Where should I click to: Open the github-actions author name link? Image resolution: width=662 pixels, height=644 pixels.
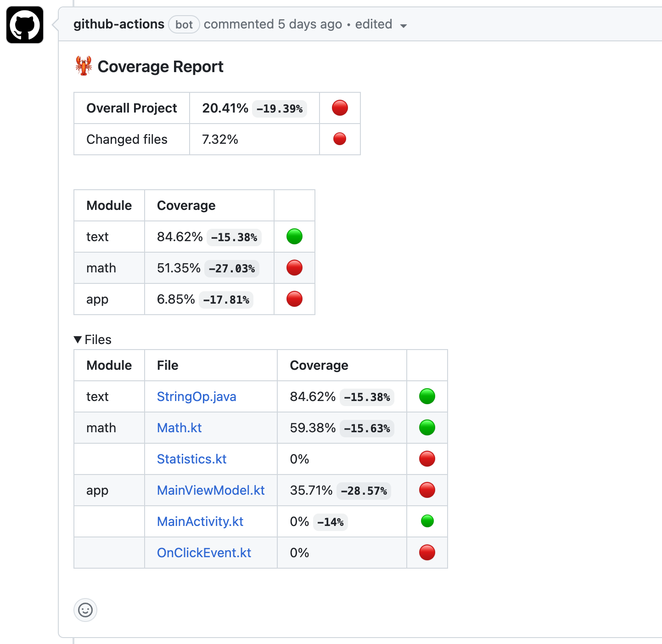[x=119, y=24]
